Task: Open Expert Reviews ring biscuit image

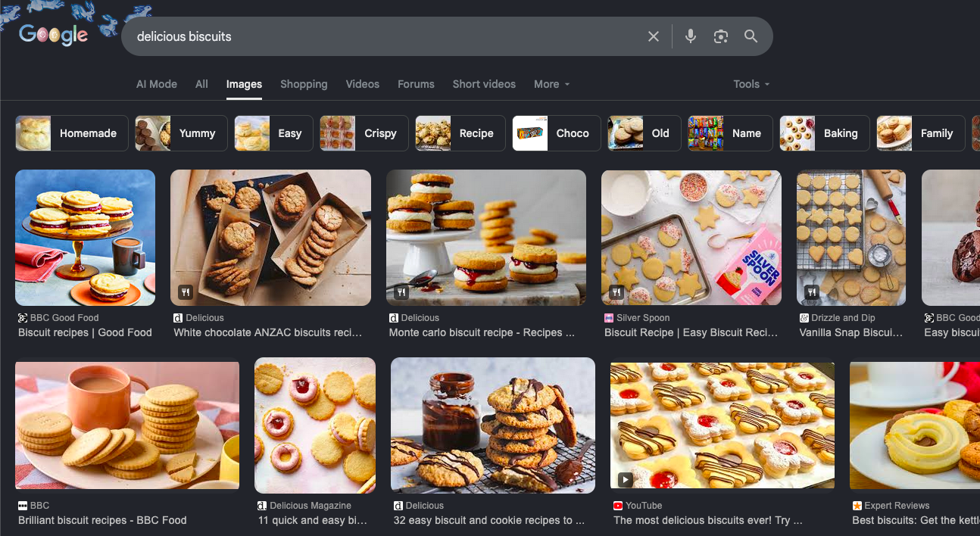Action: pos(915,425)
